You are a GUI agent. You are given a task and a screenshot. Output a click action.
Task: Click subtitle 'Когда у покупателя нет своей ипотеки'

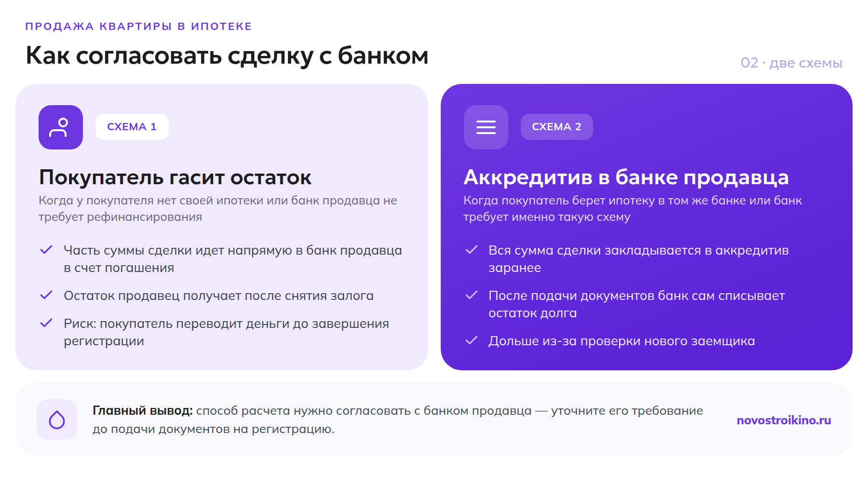pyautogui.click(x=218, y=208)
